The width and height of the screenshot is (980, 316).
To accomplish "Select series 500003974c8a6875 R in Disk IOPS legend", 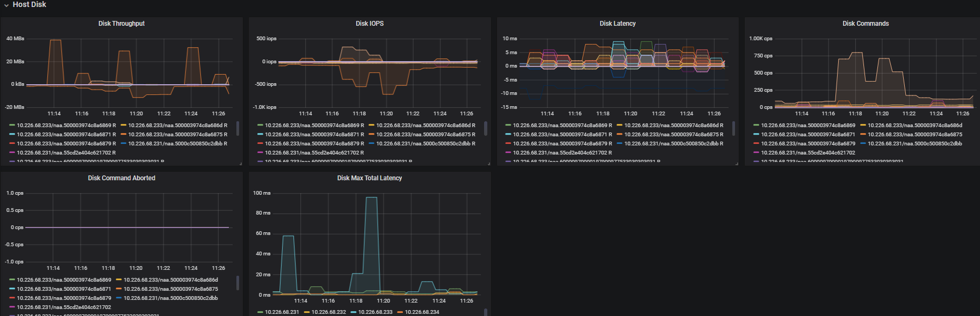I will (426, 135).
